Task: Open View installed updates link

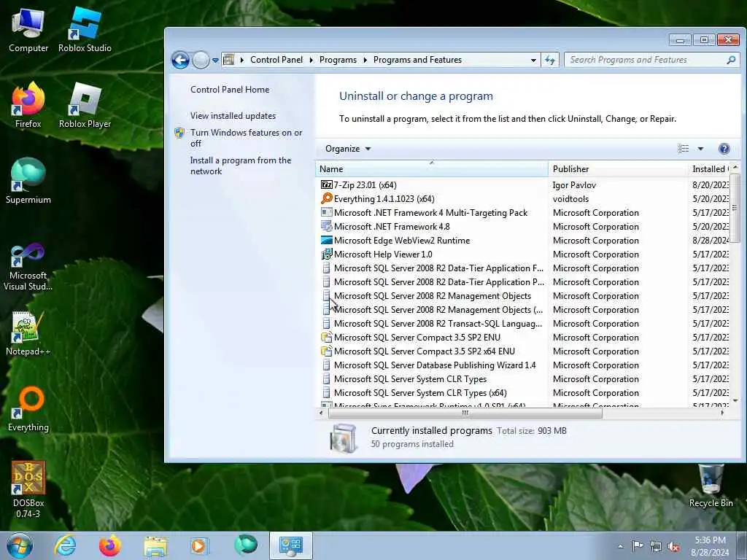Action: [x=233, y=116]
